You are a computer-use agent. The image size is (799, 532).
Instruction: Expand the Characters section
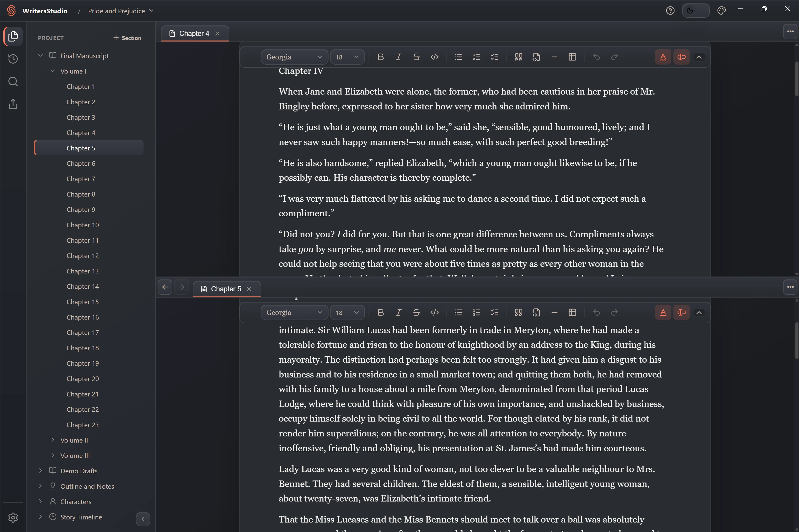click(x=40, y=502)
